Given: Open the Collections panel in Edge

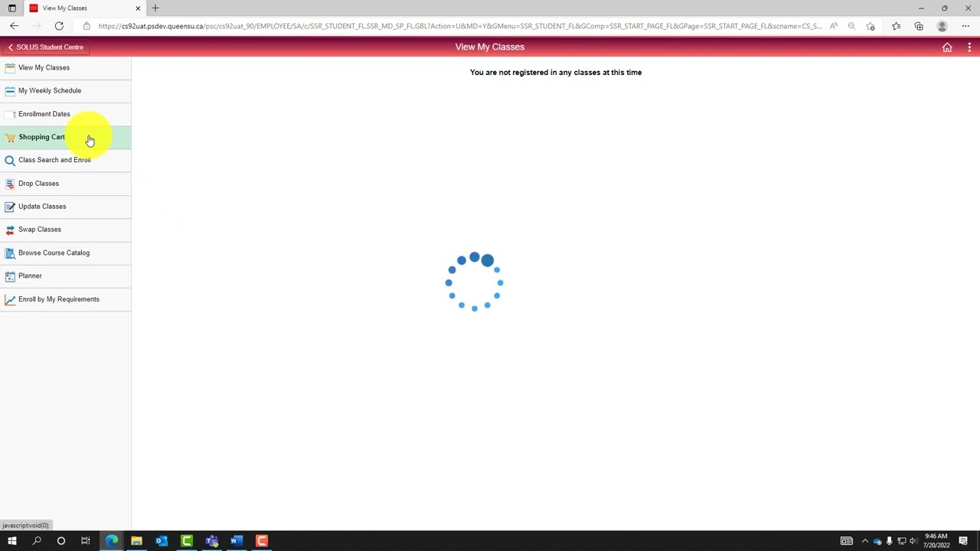Looking at the screenshot, I should (x=919, y=26).
